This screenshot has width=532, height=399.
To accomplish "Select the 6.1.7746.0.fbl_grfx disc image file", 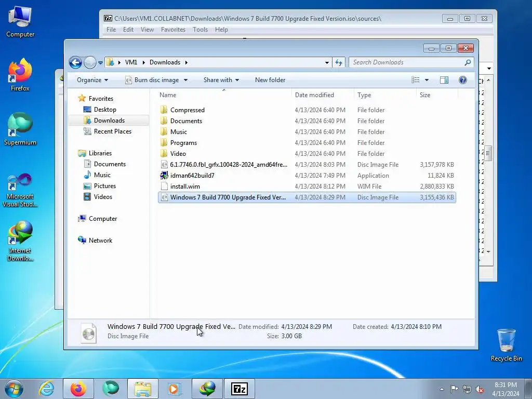I will [307, 165].
